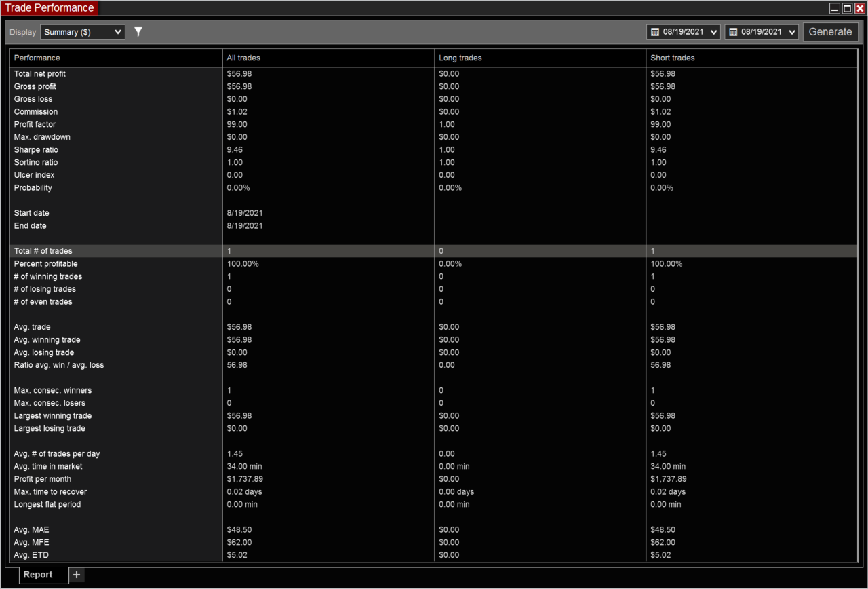Open the filter funnel icon

click(138, 32)
